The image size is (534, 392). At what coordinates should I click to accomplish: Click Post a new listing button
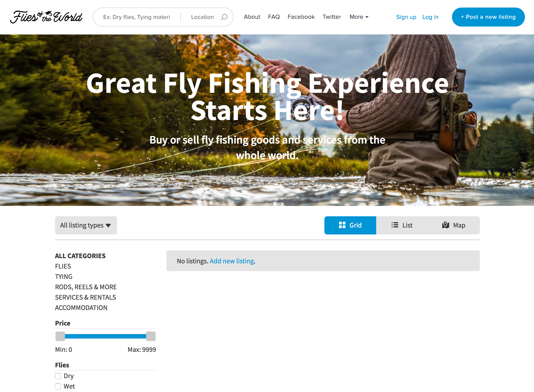pos(488,17)
